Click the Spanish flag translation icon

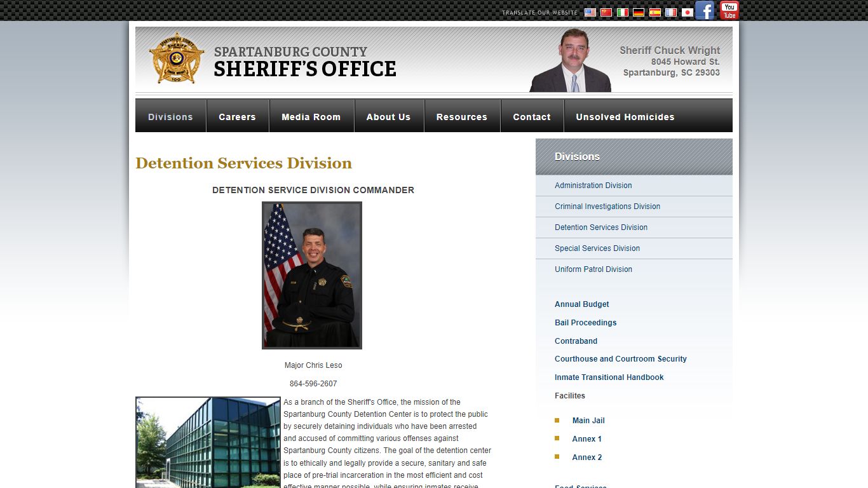click(x=655, y=12)
